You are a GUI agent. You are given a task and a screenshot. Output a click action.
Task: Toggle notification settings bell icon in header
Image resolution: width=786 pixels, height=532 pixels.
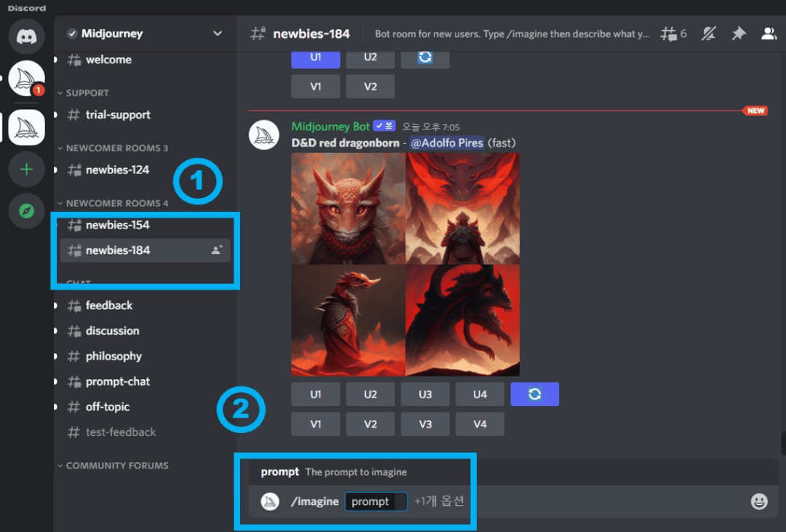point(708,33)
